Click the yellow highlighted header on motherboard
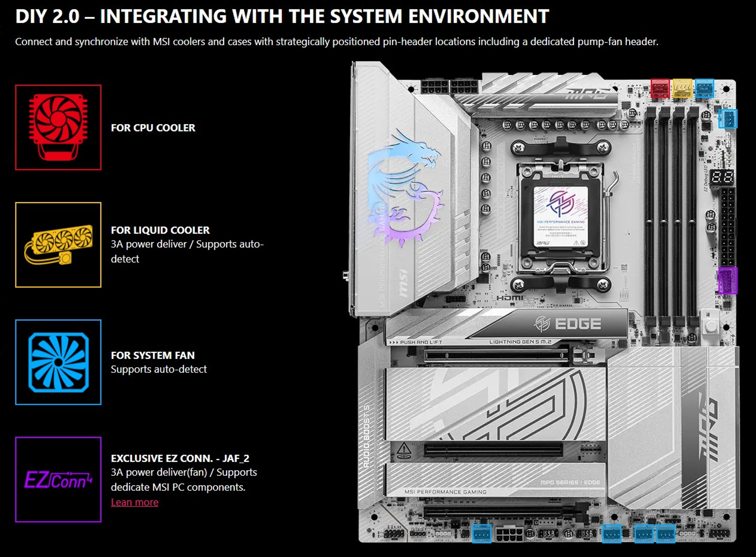756x557 pixels. click(682, 89)
